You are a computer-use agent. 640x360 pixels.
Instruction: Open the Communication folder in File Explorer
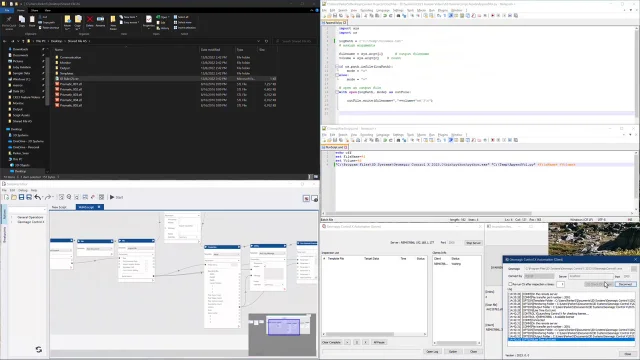coord(70,58)
